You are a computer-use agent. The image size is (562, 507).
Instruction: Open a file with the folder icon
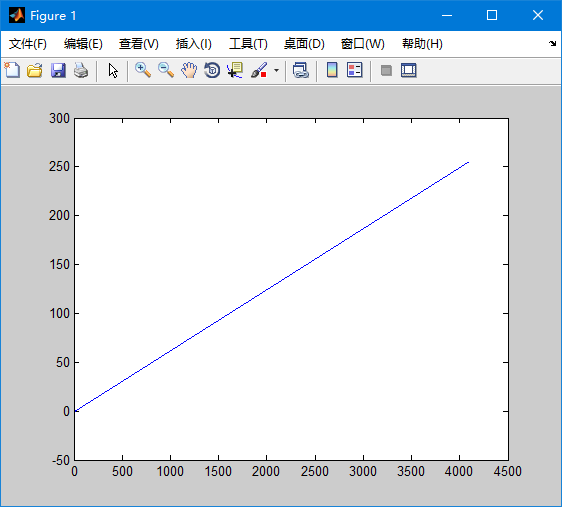coord(35,70)
